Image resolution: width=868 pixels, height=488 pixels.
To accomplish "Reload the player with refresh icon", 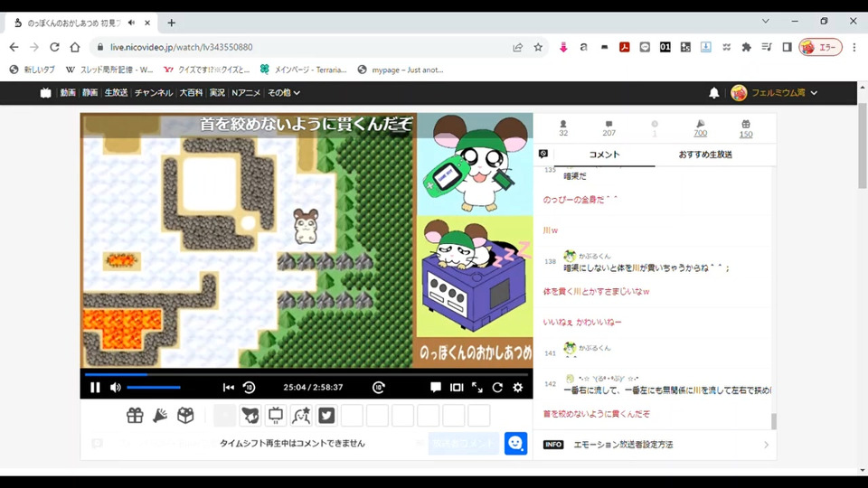I will 497,388.
